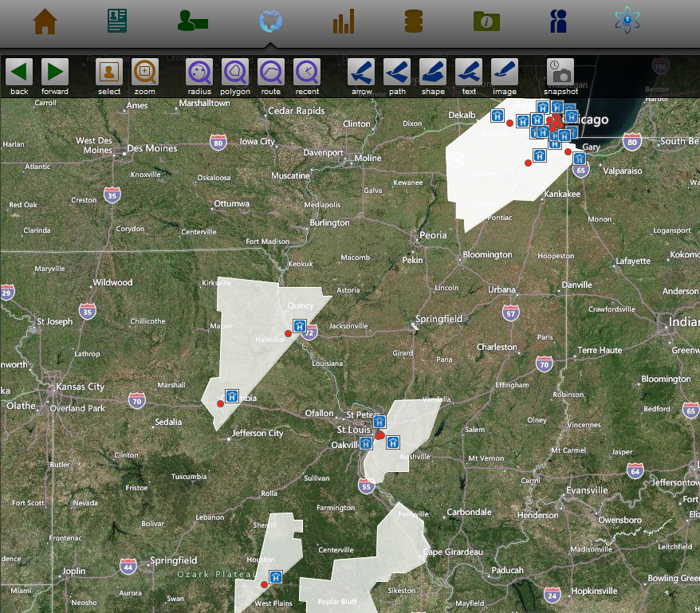Open the Home tab icon
This screenshot has height=613, width=700.
click(x=45, y=22)
